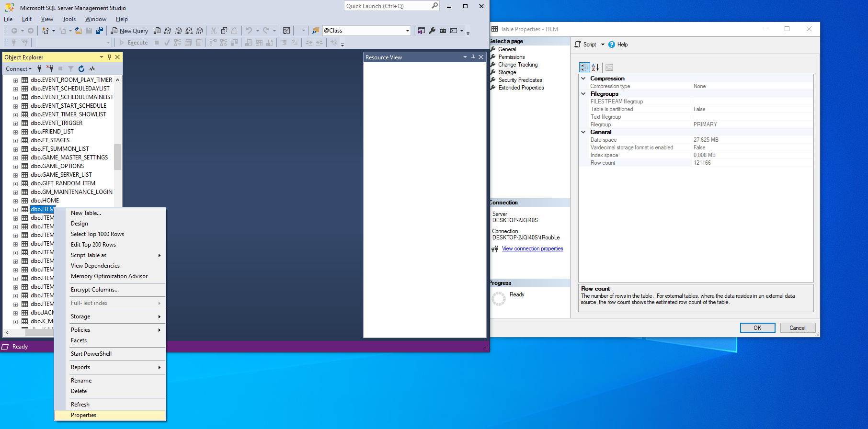Click the Save All icon in toolbar
This screenshot has height=429, width=868.
coord(100,31)
